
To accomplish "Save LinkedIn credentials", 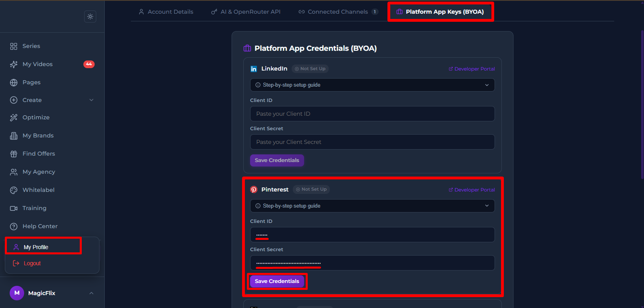I will coord(277,160).
